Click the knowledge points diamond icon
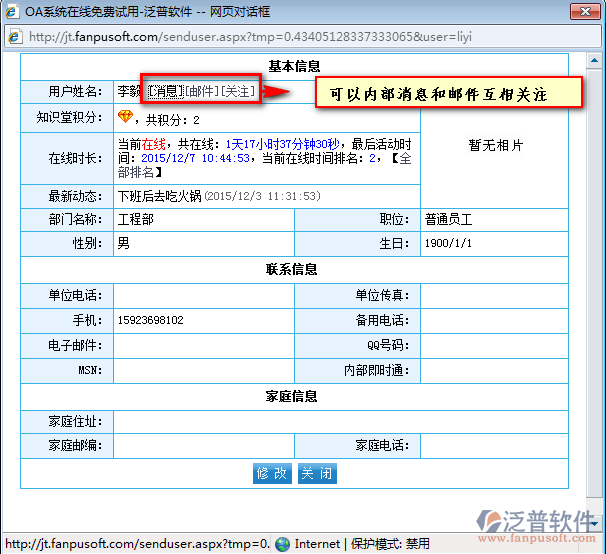 tap(125, 118)
